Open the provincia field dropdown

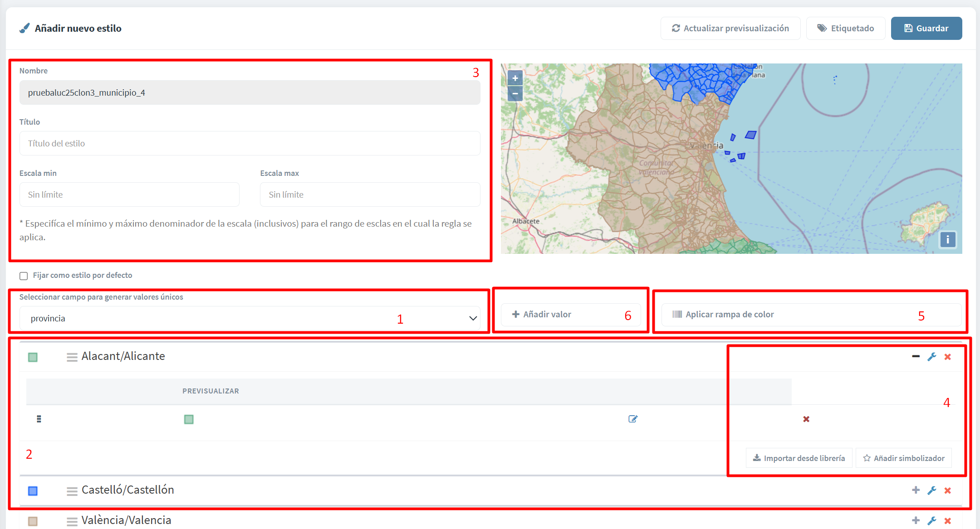[250, 318]
